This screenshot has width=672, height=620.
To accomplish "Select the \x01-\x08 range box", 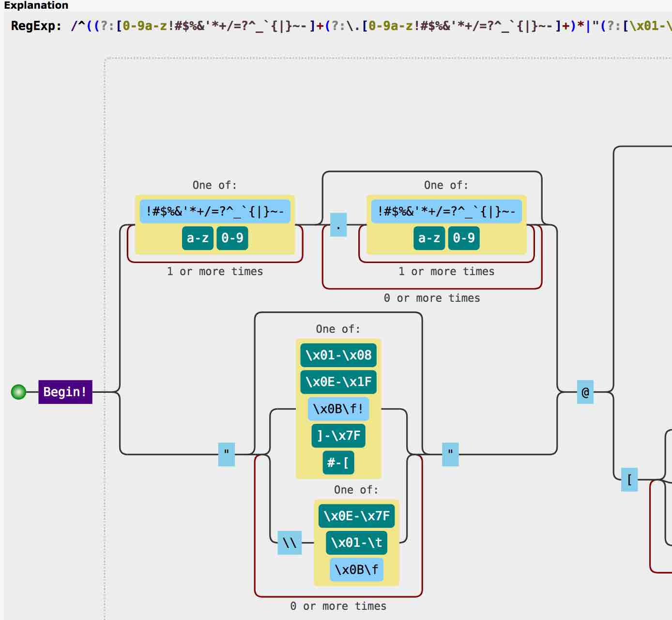I will (x=338, y=355).
